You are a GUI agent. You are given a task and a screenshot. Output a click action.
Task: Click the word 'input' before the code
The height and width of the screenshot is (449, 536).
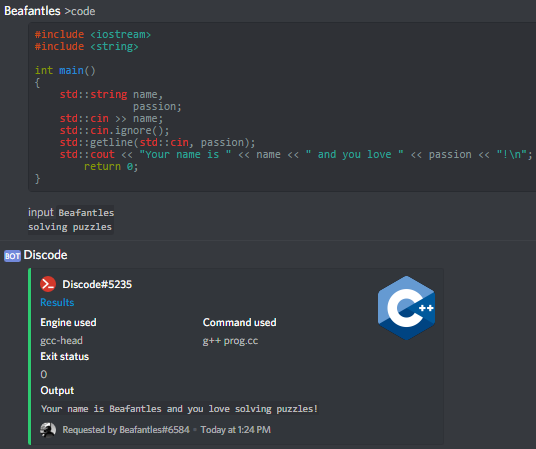pyautogui.click(x=41, y=212)
